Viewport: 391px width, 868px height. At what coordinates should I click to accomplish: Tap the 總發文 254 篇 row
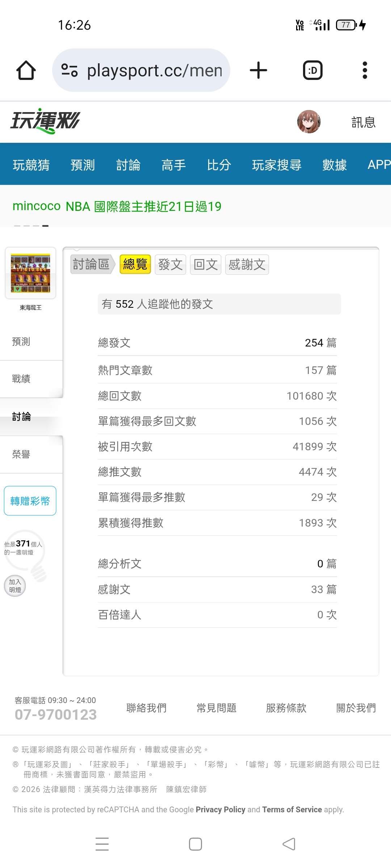[217, 342]
